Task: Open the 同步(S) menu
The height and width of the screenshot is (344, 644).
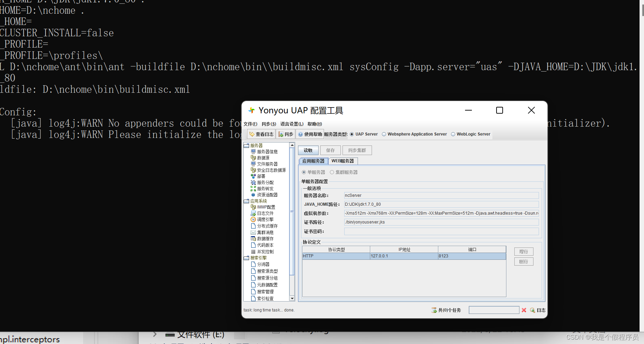Action: pyautogui.click(x=269, y=124)
